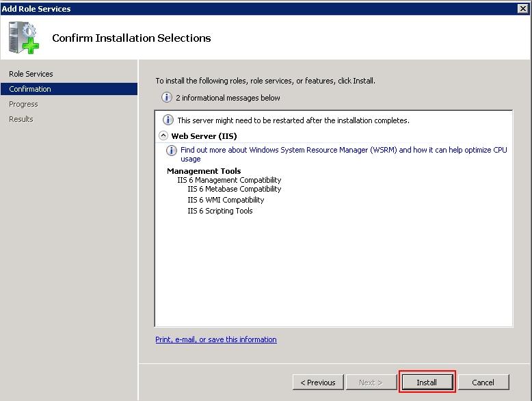
Task: Click the 2 informational messages below text
Action: [228, 98]
